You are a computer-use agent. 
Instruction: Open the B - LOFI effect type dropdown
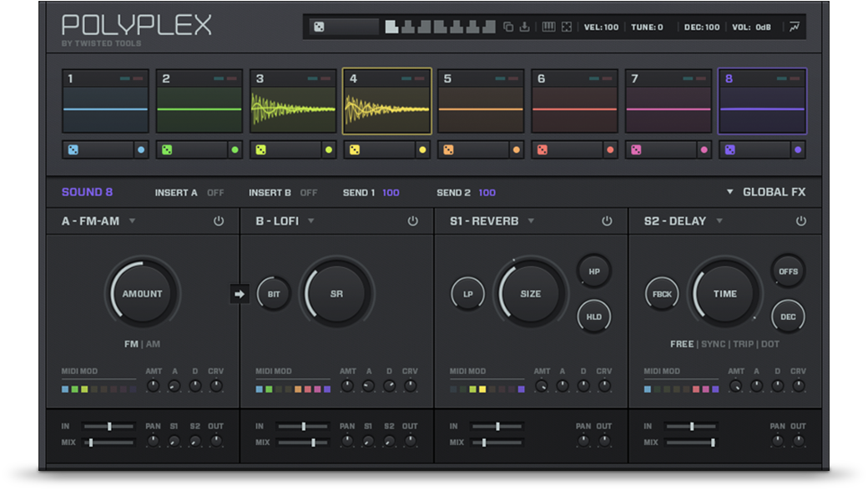[311, 221]
